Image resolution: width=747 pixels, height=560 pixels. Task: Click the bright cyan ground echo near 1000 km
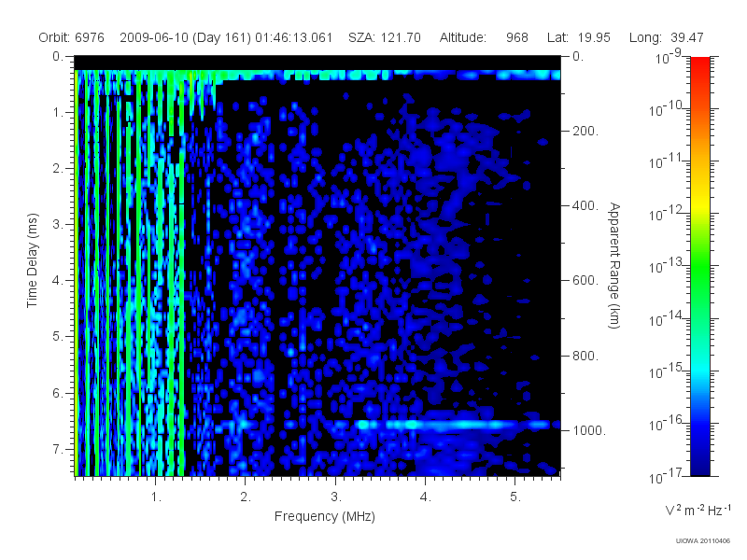click(x=453, y=424)
